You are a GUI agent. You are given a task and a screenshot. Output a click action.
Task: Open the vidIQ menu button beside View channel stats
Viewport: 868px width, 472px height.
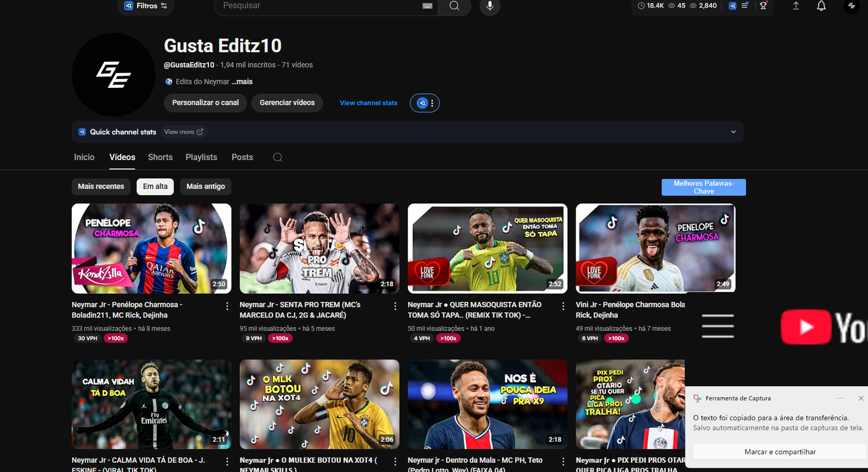[x=425, y=103]
